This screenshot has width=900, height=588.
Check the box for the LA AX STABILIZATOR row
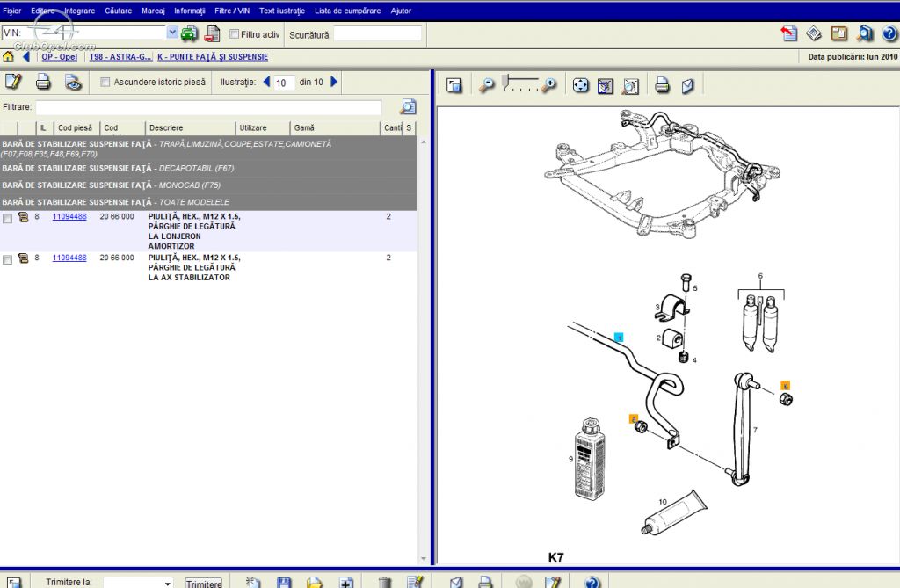coord(7,260)
